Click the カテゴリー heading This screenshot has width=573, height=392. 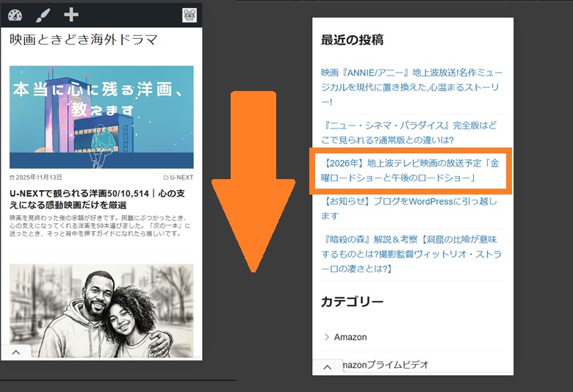click(x=353, y=302)
